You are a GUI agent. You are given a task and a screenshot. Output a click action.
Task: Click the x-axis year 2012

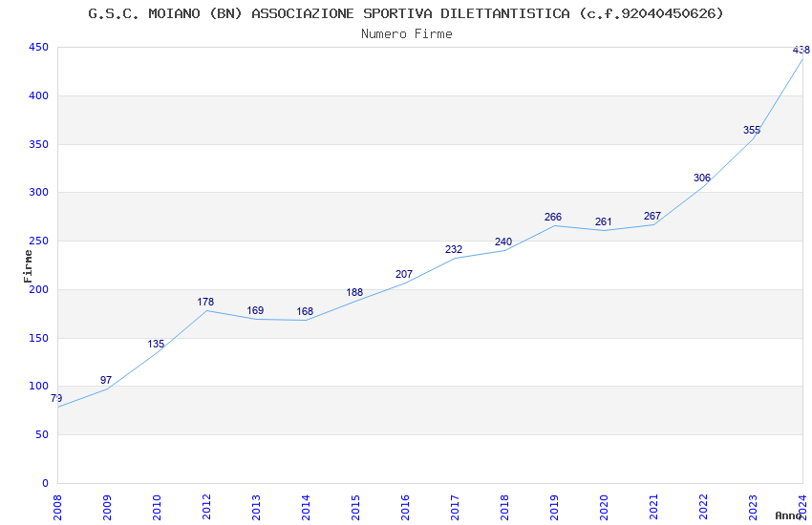[206, 507]
